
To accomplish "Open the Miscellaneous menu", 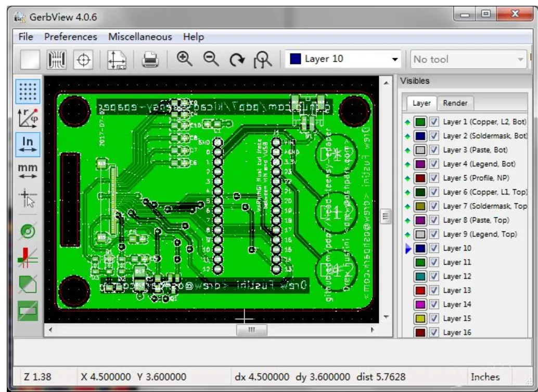I will pos(141,37).
